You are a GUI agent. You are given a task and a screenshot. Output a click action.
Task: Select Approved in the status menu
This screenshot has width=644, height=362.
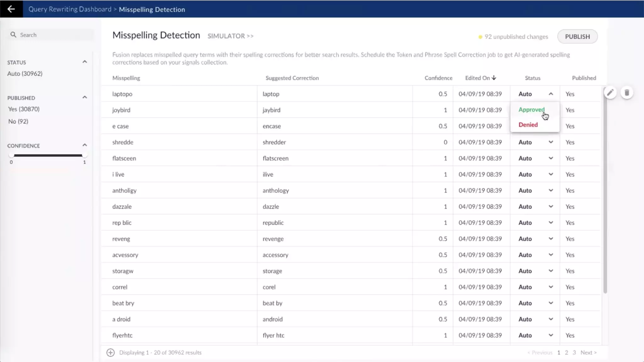coord(531,110)
